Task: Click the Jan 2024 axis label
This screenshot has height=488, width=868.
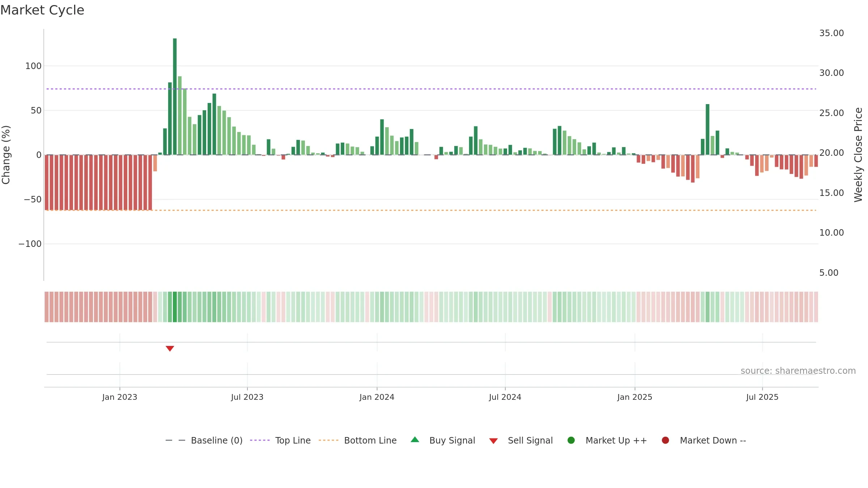Action: [x=377, y=397]
